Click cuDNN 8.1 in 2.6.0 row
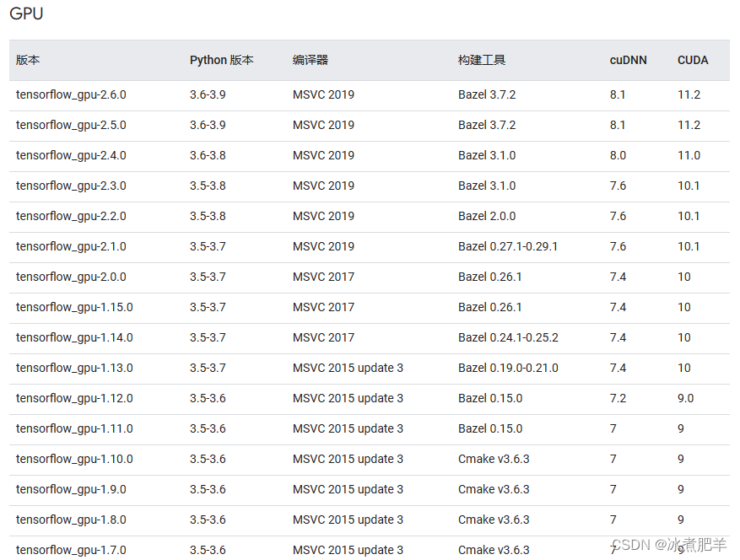Viewport: 740px width, 560px height. pos(618,94)
